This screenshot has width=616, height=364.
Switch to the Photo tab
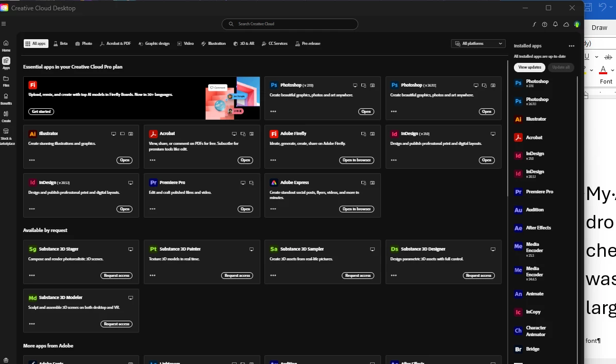[84, 44]
